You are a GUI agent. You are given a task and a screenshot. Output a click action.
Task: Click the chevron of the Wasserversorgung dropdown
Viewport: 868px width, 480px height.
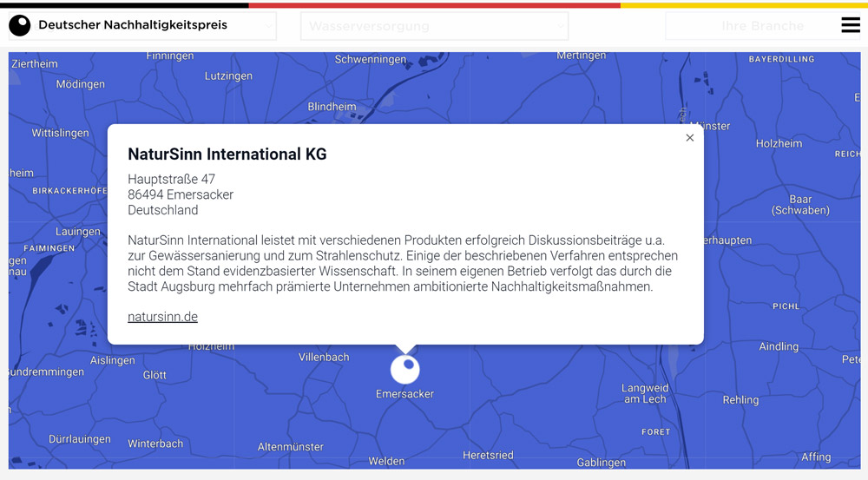click(560, 26)
